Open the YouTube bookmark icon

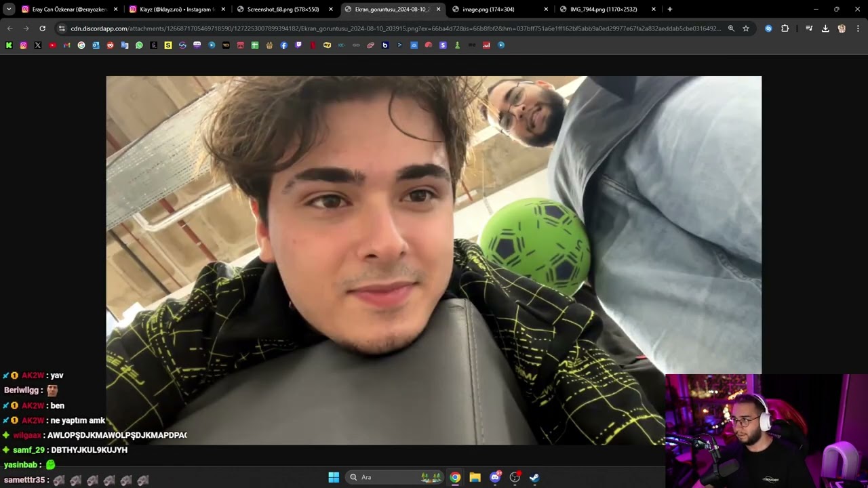tap(52, 45)
